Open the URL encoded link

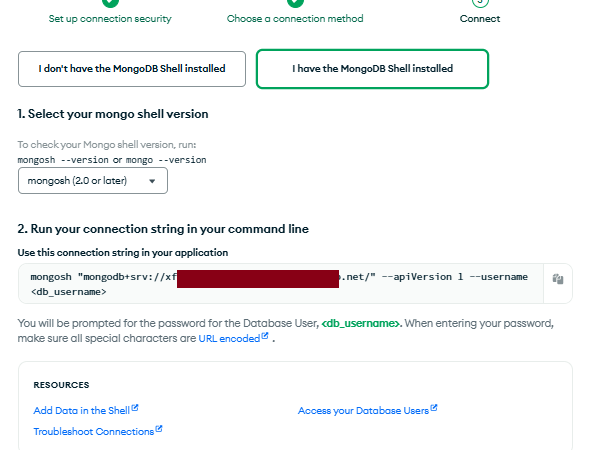click(x=229, y=339)
